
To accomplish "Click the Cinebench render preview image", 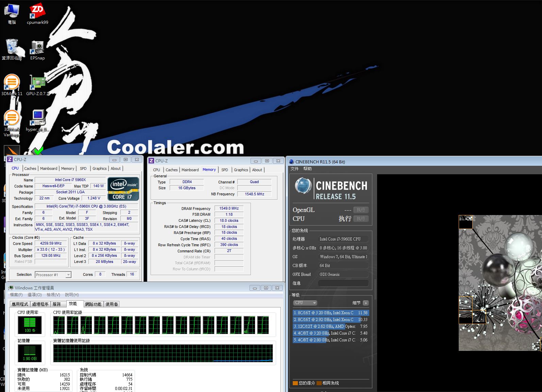I will pos(500,283).
